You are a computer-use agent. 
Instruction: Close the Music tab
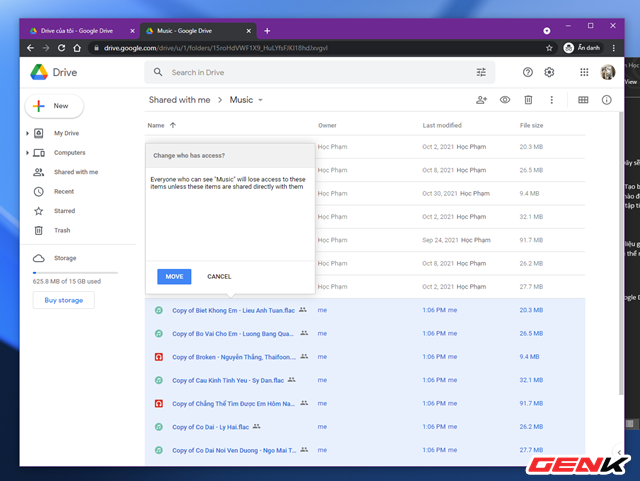(249, 31)
